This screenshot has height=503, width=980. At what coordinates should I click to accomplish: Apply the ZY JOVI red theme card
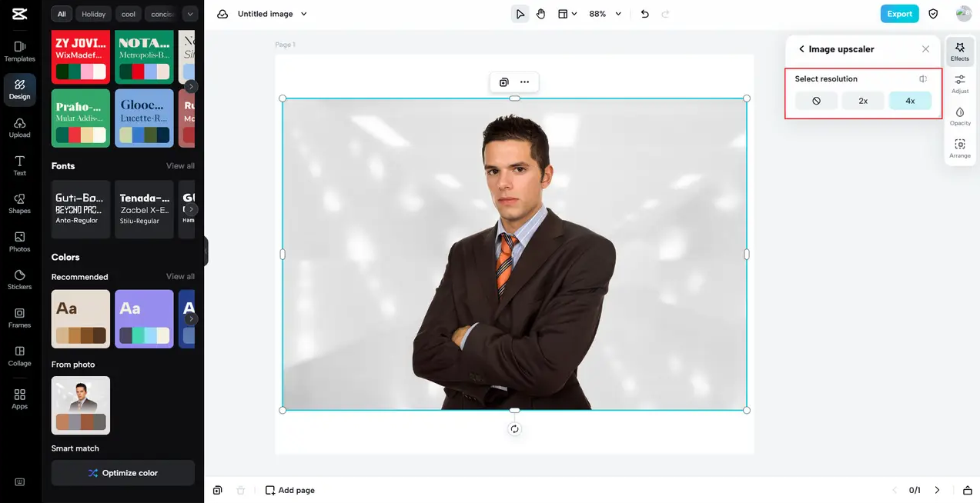pos(81,56)
